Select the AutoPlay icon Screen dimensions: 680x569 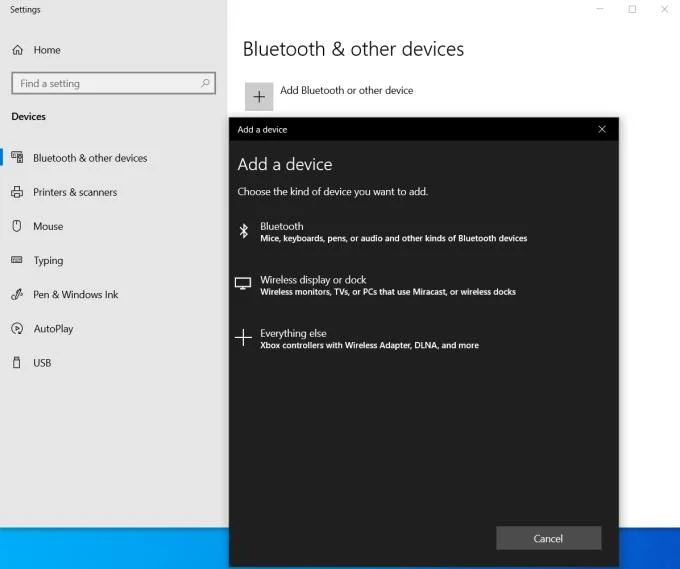(17, 329)
